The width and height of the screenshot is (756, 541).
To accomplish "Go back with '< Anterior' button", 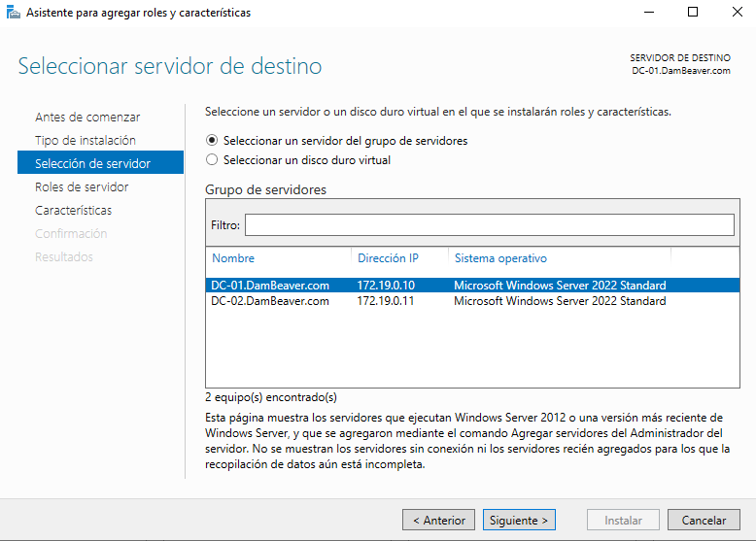I will [x=439, y=520].
